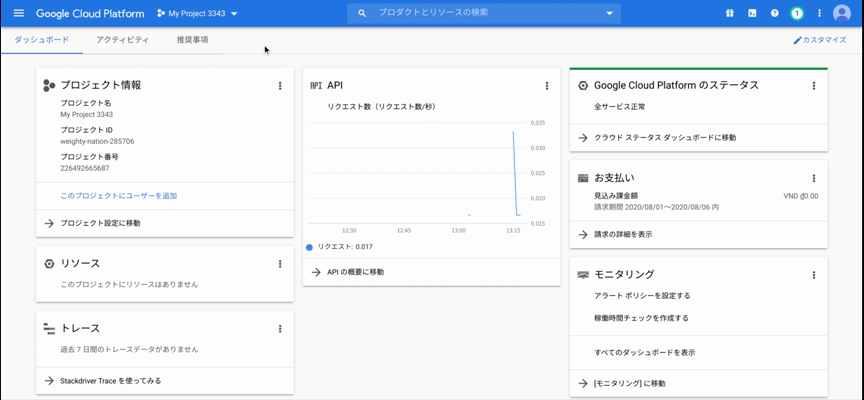
Task: Click the プロジェクト情報 hexagon cluster icon
Action: pyautogui.click(x=49, y=85)
